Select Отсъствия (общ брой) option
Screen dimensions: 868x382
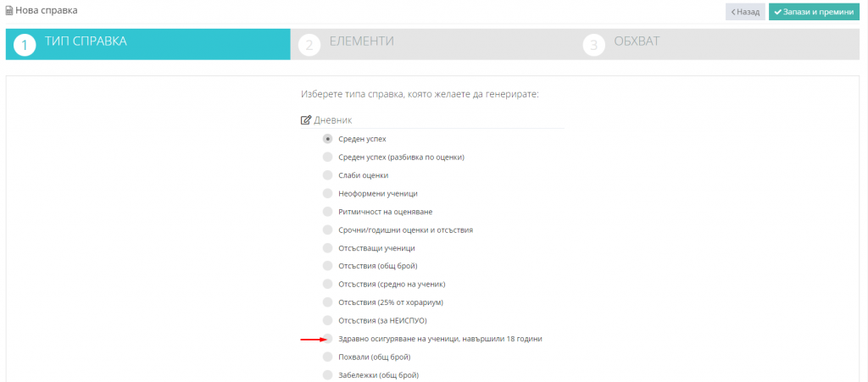pos(328,266)
